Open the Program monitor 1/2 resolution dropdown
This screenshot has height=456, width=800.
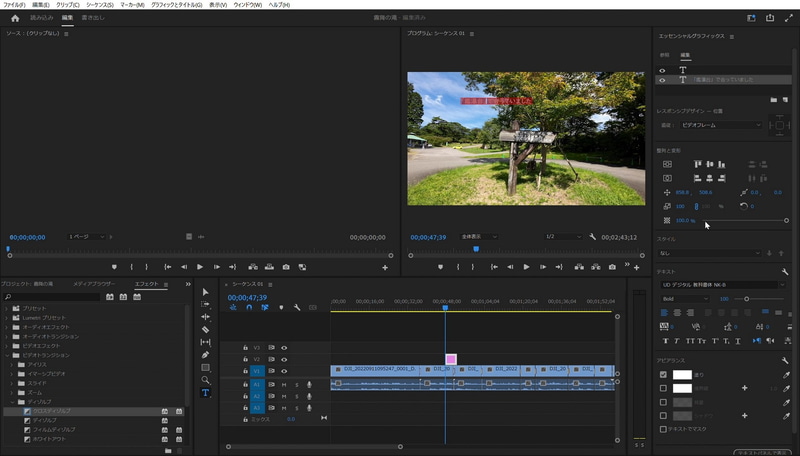coord(563,237)
